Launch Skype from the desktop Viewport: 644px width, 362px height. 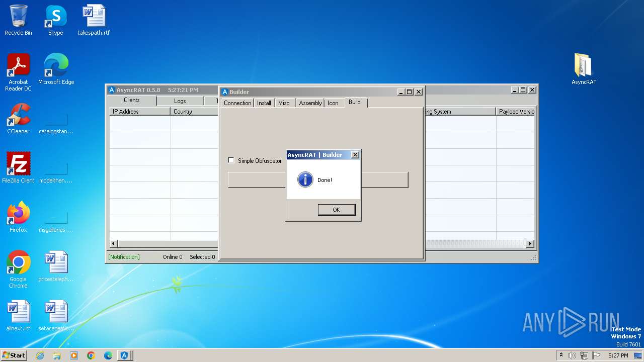coord(56,20)
